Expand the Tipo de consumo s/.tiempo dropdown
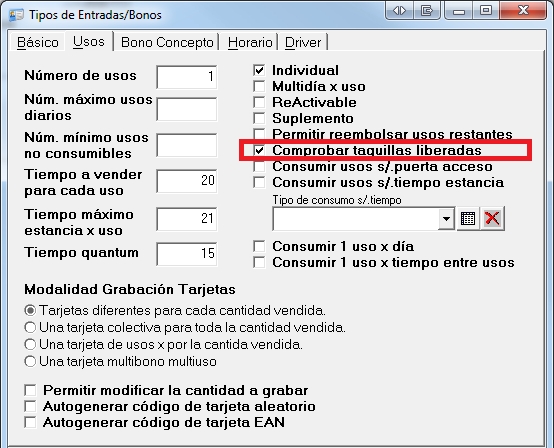 pos(446,219)
